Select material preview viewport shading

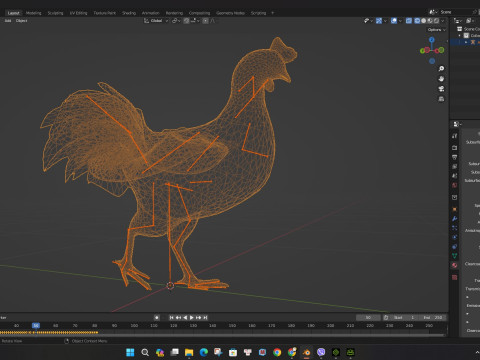[430, 21]
